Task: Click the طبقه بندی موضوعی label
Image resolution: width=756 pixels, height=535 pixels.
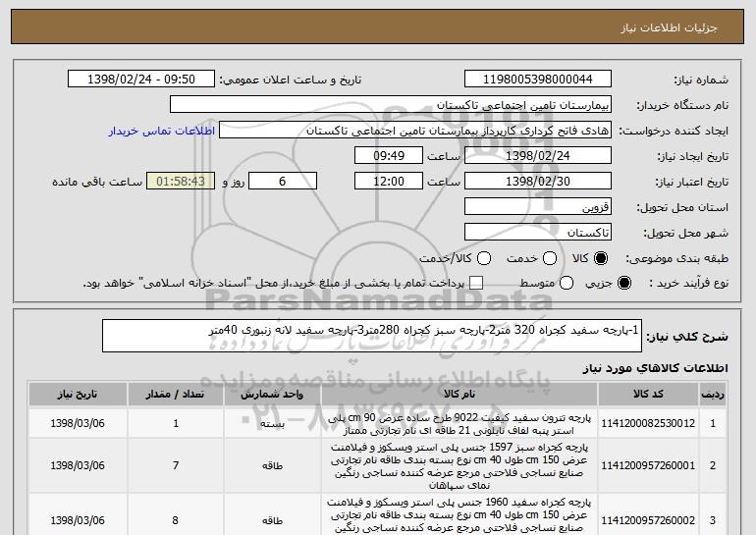Action: pyautogui.click(x=676, y=259)
